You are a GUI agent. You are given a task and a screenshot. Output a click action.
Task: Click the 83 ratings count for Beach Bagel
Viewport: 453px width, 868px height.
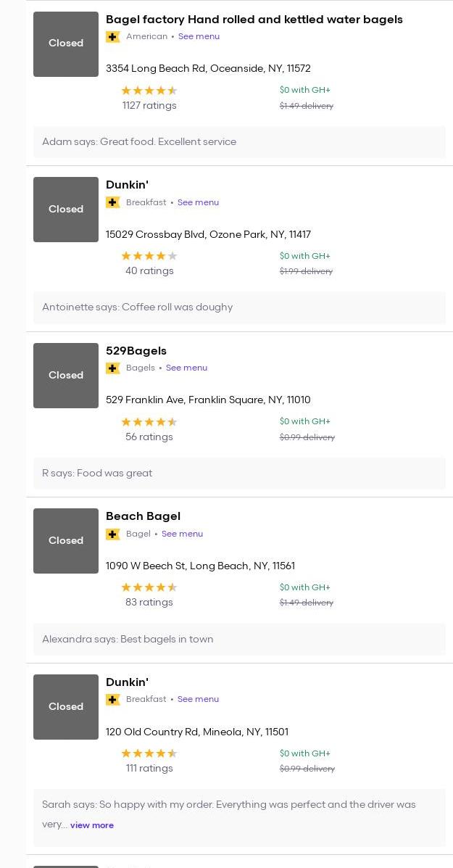149,603
